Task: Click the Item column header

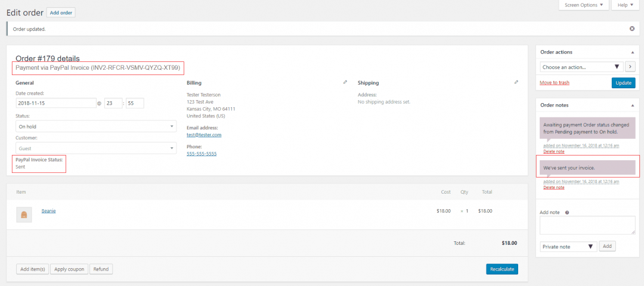Action: tap(21, 192)
